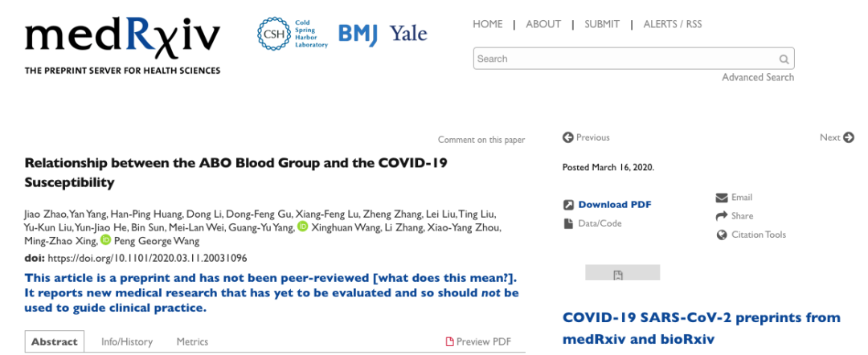Image resolution: width=868 pixels, height=355 pixels.
Task: Click the Previous arrow icon
Action: tap(568, 137)
